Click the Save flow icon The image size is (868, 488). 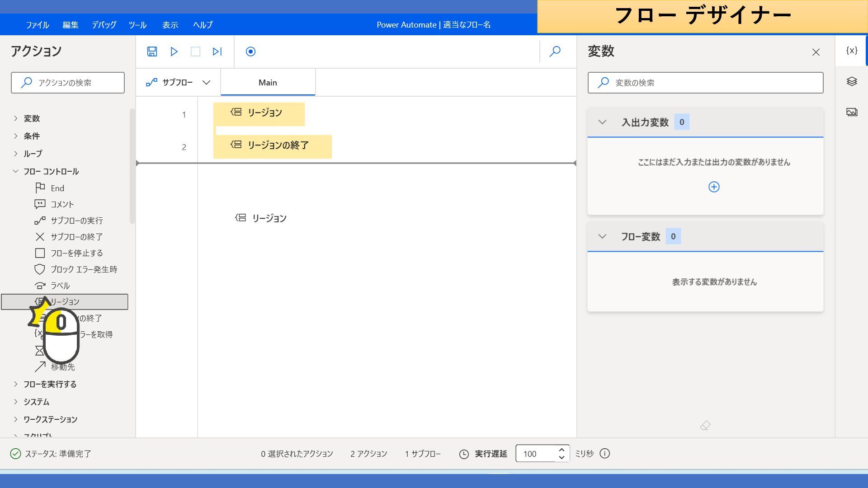[x=152, y=52]
